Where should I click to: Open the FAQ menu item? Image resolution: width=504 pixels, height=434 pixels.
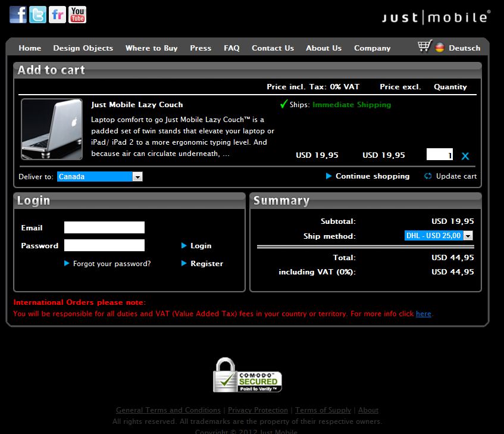[x=231, y=48]
